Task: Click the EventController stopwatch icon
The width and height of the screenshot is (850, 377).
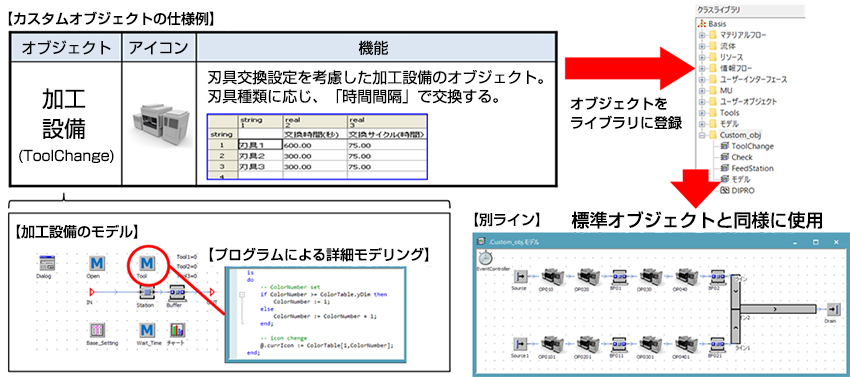Action: pos(485,258)
